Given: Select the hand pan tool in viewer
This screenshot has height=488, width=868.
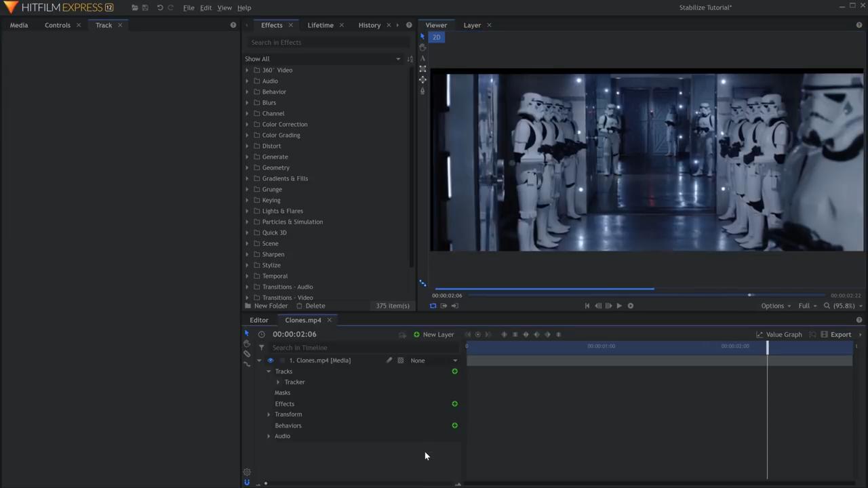Looking at the screenshot, I should 422,47.
